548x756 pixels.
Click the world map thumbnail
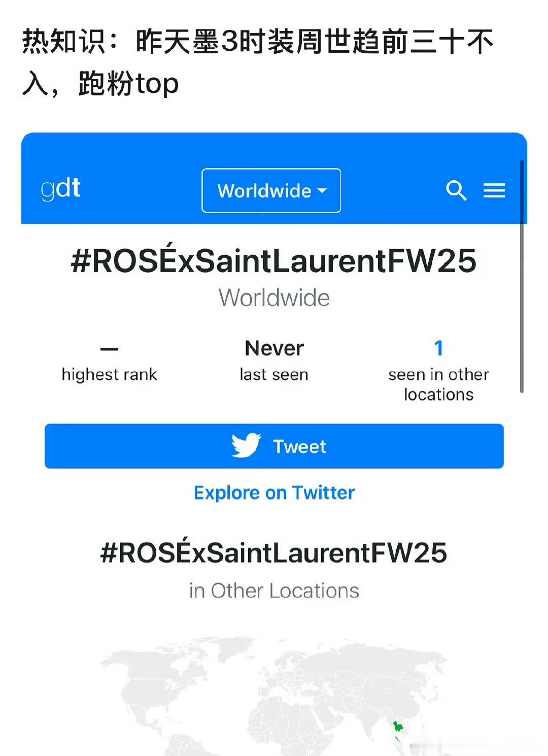pyautogui.click(x=274, y=696)
